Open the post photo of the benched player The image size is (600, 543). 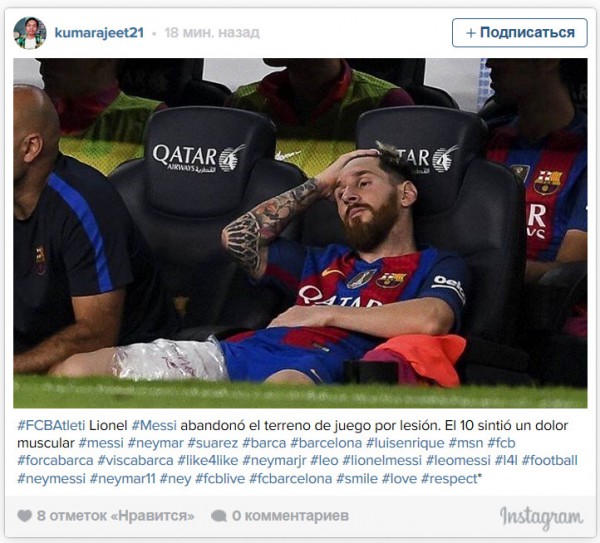click(300, 233)
